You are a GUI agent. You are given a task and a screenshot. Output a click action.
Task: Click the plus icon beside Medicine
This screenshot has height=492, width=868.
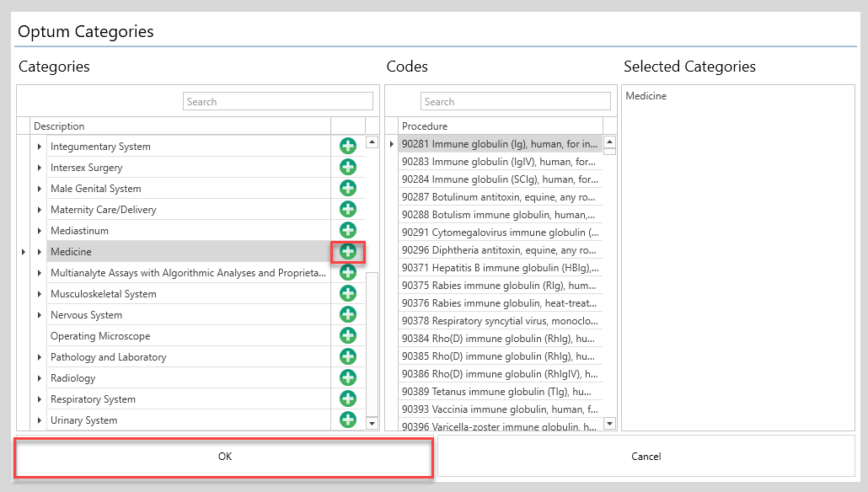(x=348, y=252)
